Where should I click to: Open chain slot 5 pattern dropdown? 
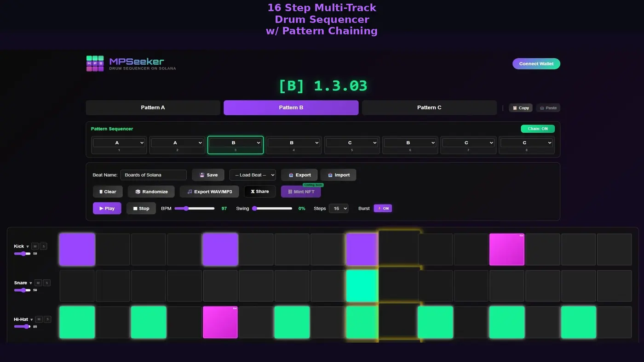coord(352,143)
